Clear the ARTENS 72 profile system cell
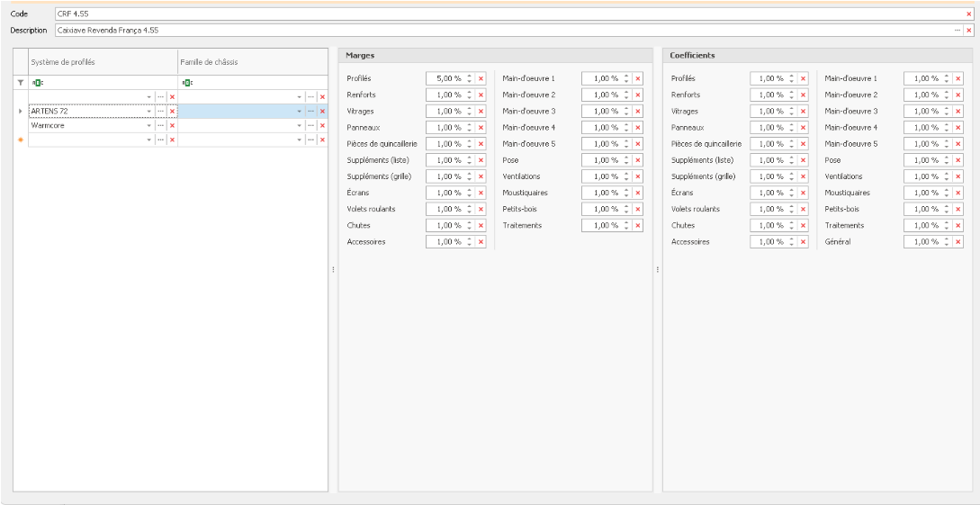 pyautogui.click(x=172, y=112)
